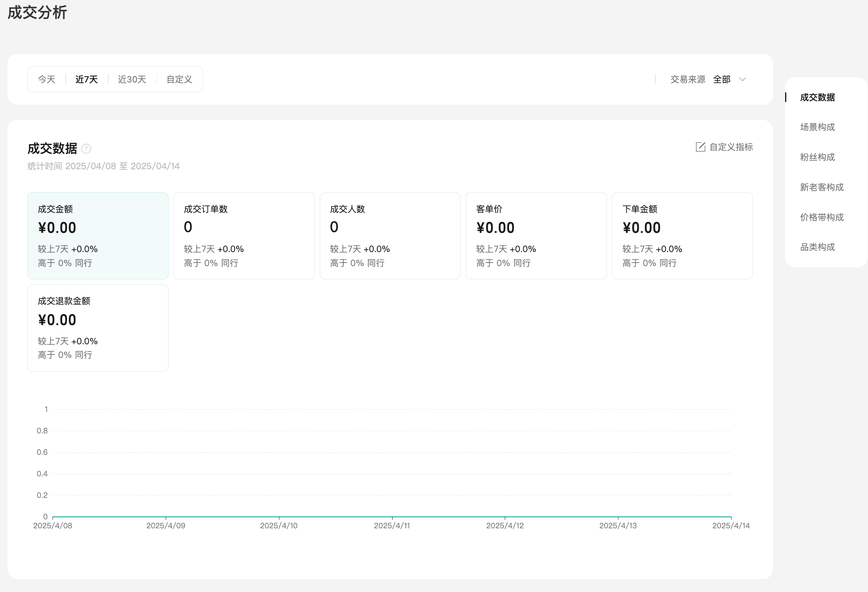Select the 成交金额 metric card
Screen dimensions: 868x592
pyautogui.click(x=98, y=236)
